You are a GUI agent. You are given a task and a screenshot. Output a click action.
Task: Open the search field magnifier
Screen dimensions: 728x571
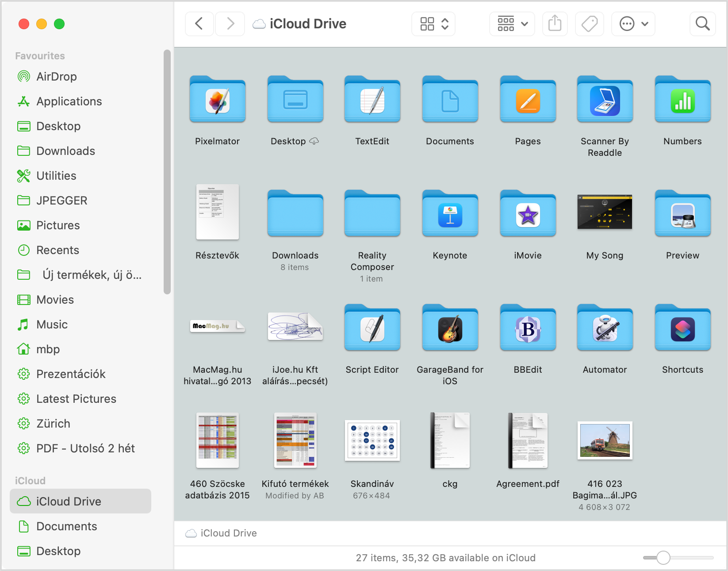coord(702,23)
